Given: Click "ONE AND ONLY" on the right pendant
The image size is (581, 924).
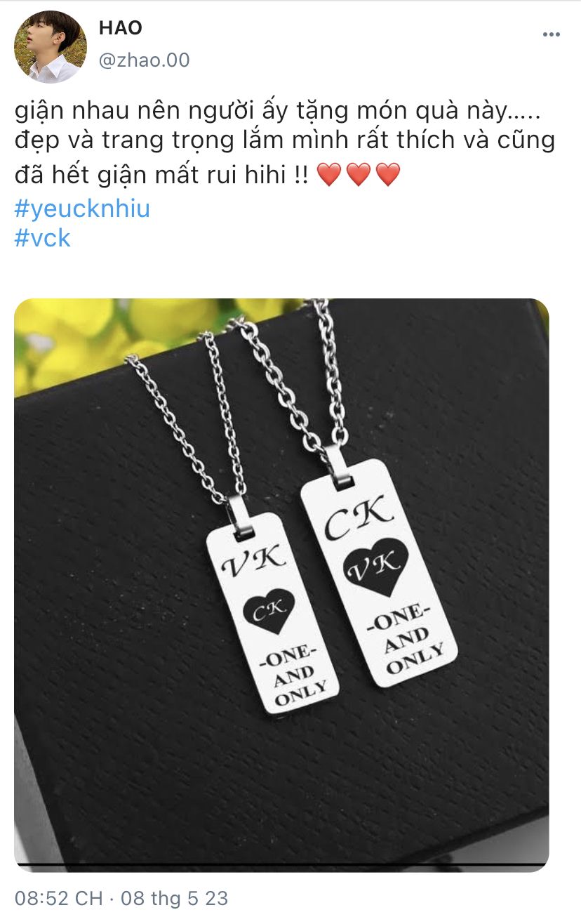Looking at the screenshot, I should click(408, 639).
